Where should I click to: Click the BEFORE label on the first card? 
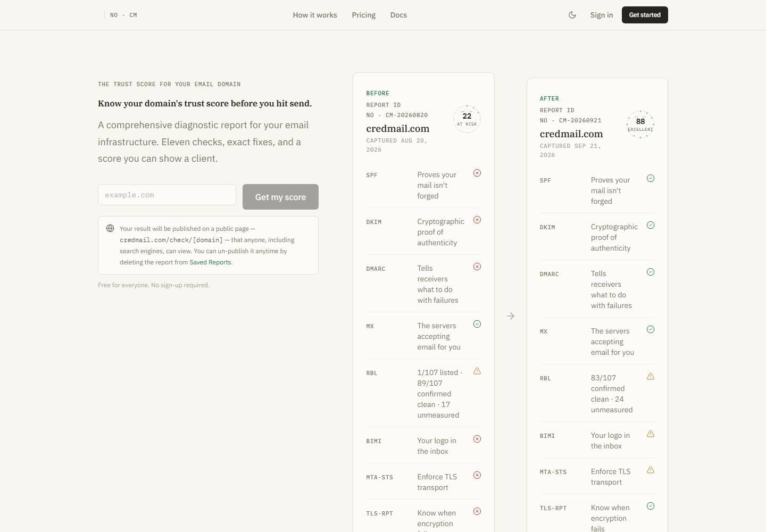(x=378, y=93)
